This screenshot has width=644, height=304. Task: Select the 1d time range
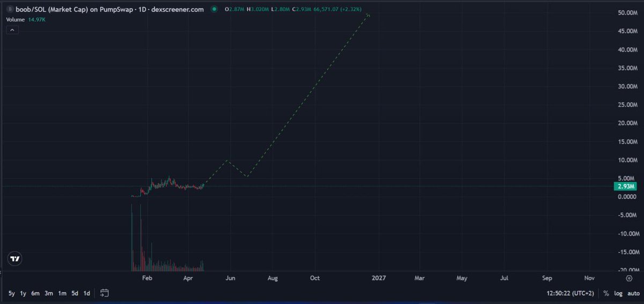pos(86,293)
